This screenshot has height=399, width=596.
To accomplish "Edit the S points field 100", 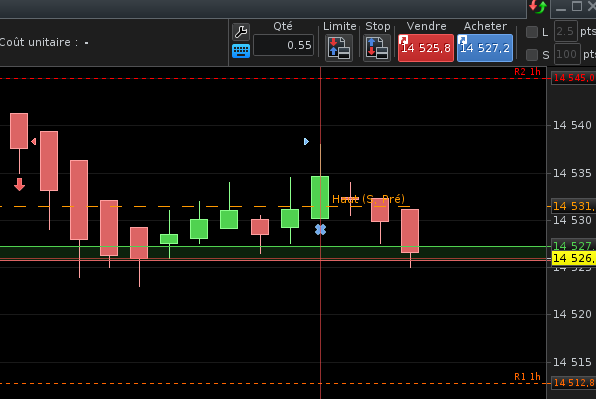I will click(567, 54).
